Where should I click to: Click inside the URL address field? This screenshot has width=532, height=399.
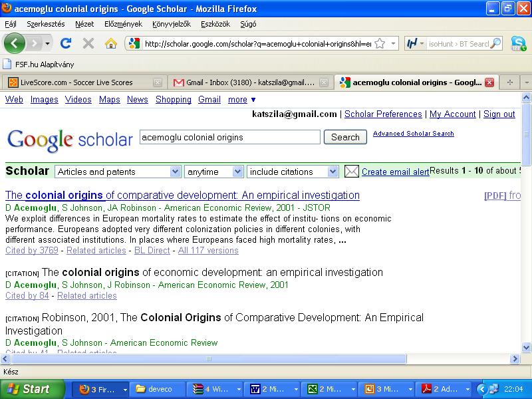pos(257,44)
